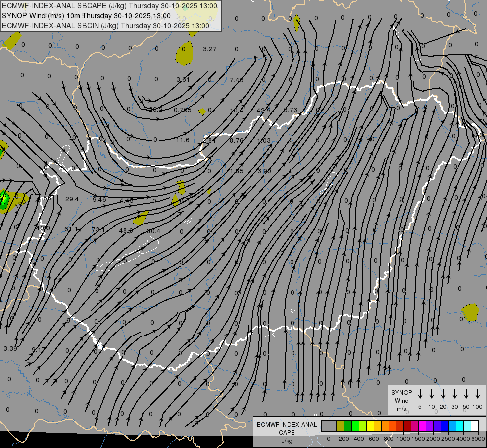Click the map value 80.4
Screen dimensions: 487x448
click(x=153, y=231)
